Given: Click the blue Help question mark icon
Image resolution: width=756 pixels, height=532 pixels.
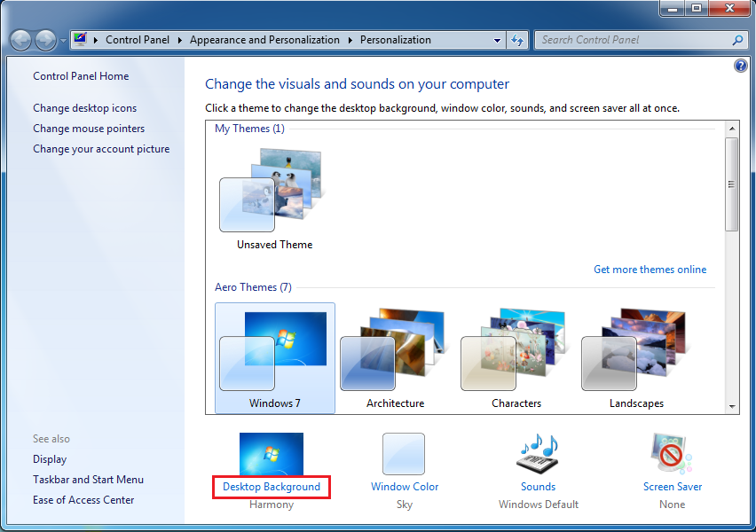Looking at the screenshot, I should [741, 66].
